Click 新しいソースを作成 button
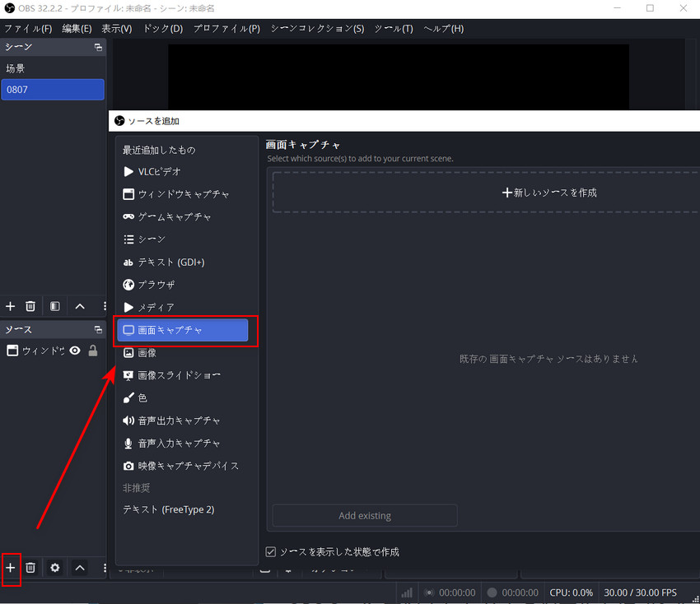The width and height of the screenshot is (700, 604). 549,193
